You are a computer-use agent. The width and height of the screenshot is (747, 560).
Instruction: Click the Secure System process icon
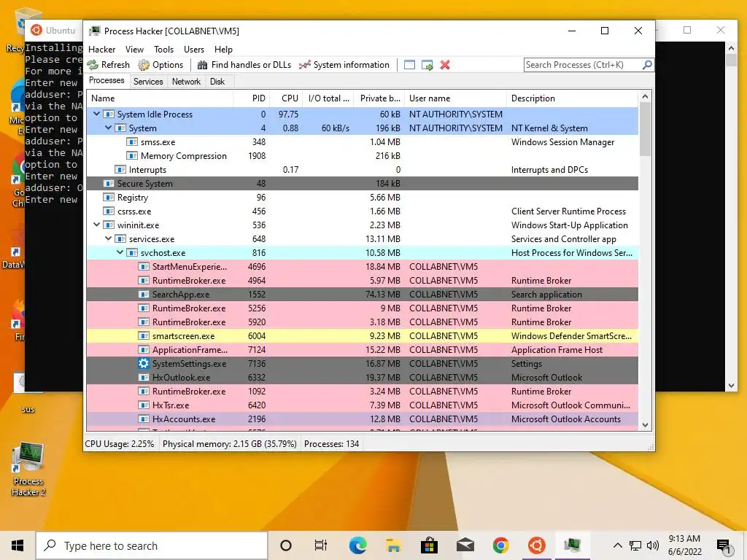(109, 183)
